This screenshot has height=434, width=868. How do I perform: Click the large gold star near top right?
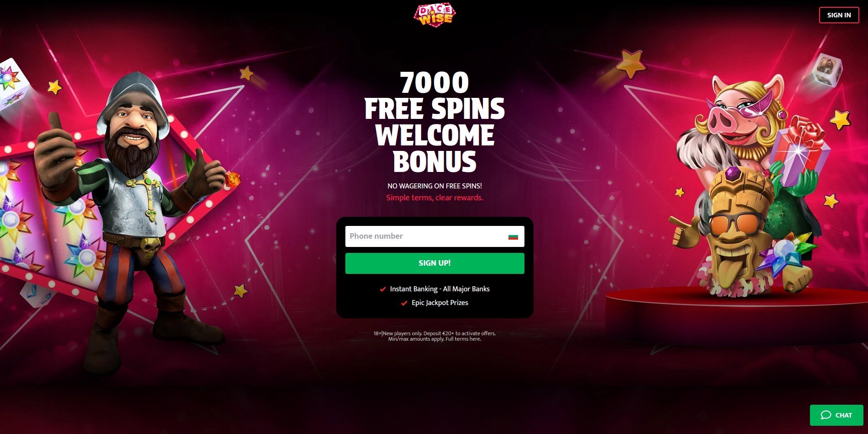(631, 64)
